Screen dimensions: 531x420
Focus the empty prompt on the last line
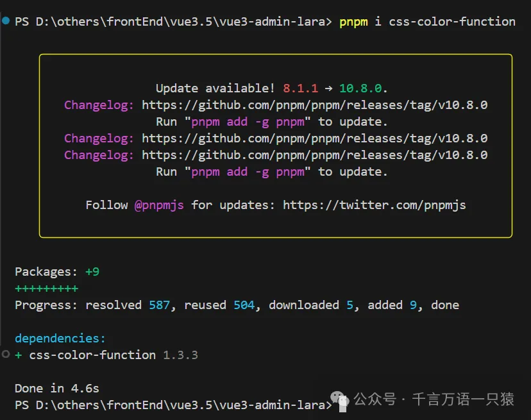click(x=335, y=405)
